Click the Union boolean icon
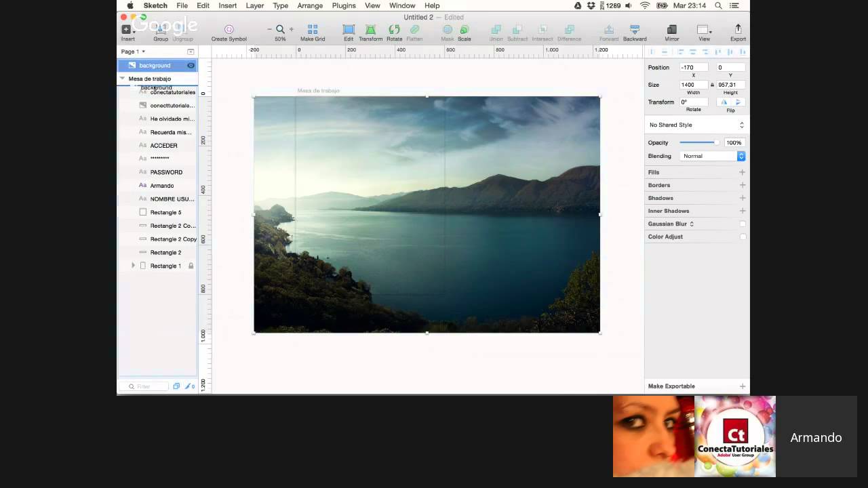Screen dimensions: 868x488 [x=496, y=29]
